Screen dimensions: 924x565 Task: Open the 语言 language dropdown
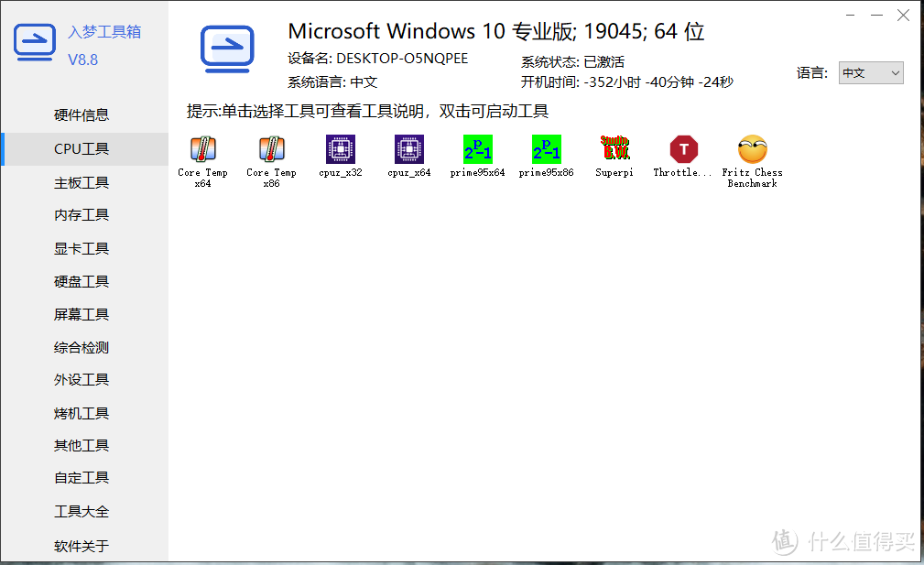(871, 73)
